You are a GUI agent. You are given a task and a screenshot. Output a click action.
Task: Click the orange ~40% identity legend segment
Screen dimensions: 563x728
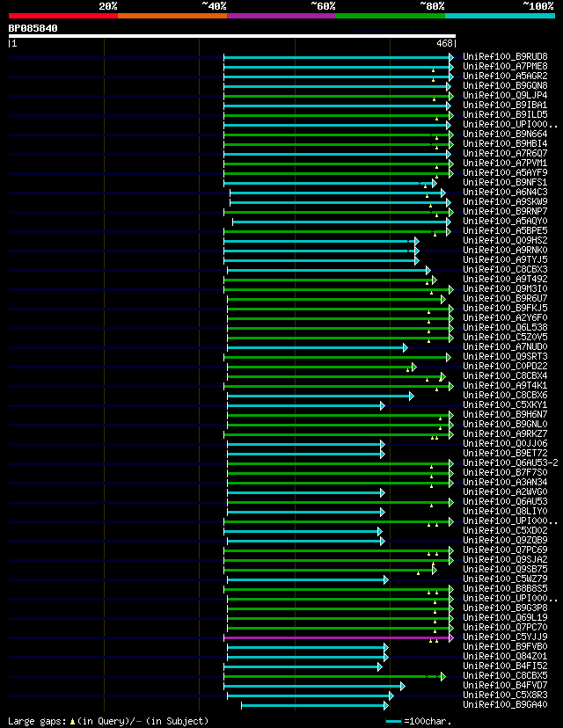[172, 16]
